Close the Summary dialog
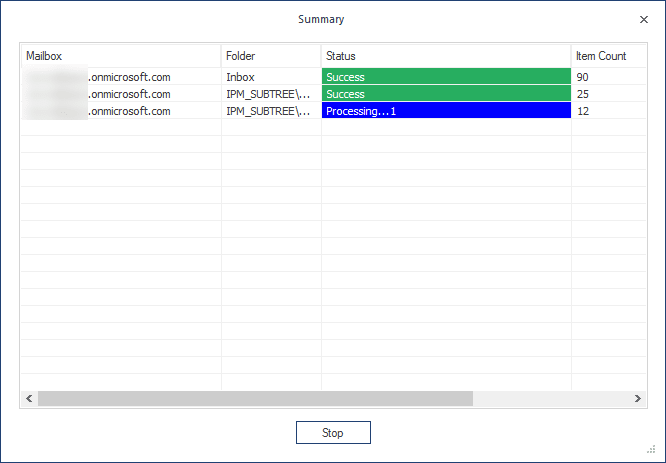This screenshot has width=666, height=463. click(x=644, y=20)
